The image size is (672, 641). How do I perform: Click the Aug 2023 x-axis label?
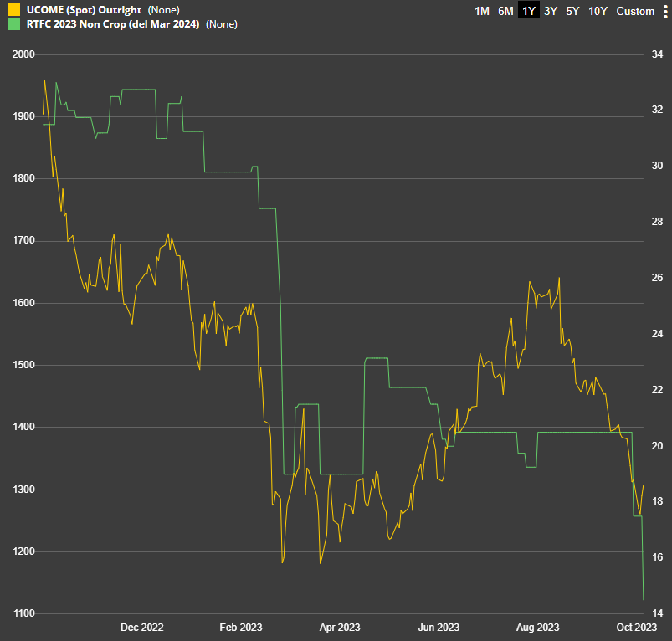(x=538, y=628)
